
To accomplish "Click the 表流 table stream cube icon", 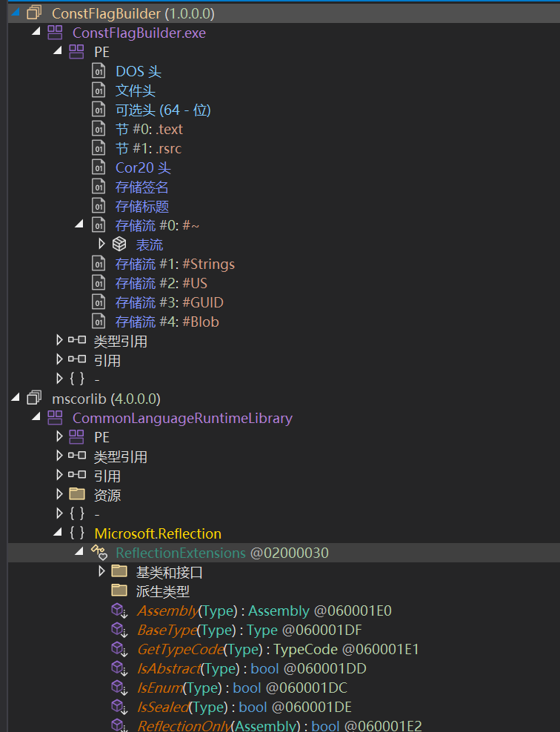I will [x=119, y=244].
